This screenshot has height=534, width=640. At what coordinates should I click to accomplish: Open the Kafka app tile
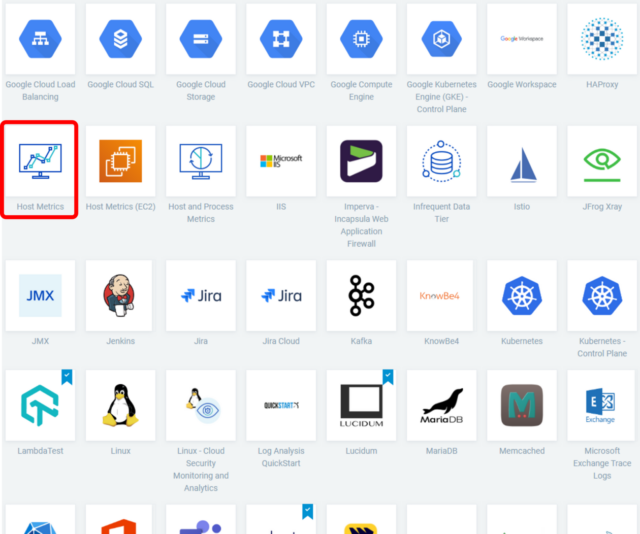click(361, 296)
